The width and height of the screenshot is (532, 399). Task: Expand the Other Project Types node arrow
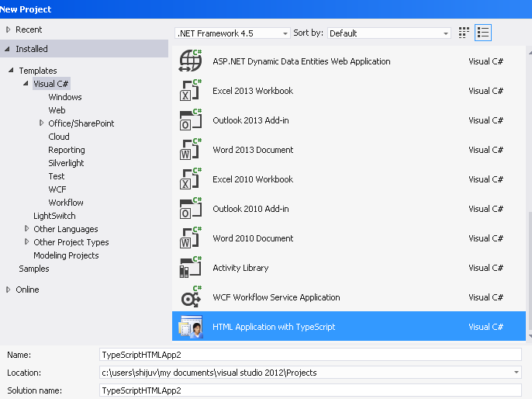pos(26,241)
